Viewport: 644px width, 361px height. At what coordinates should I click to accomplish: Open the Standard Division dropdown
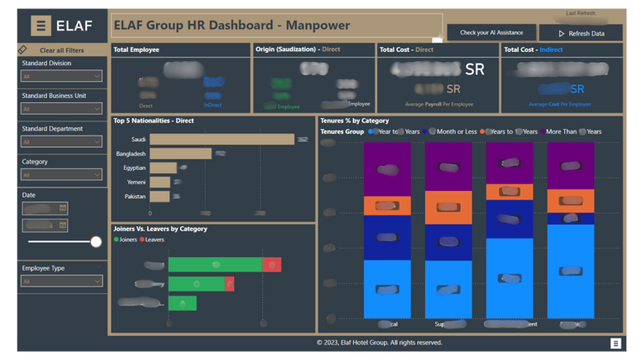(61, 76)
